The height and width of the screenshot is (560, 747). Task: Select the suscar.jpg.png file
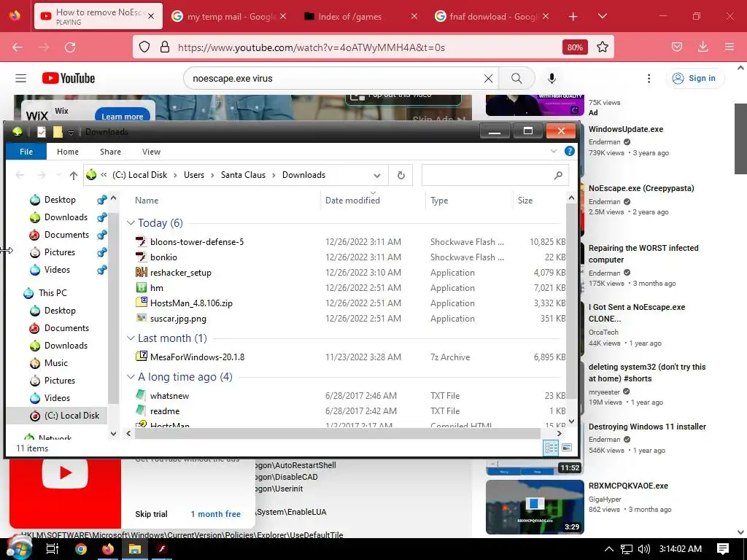pos(178,319)
